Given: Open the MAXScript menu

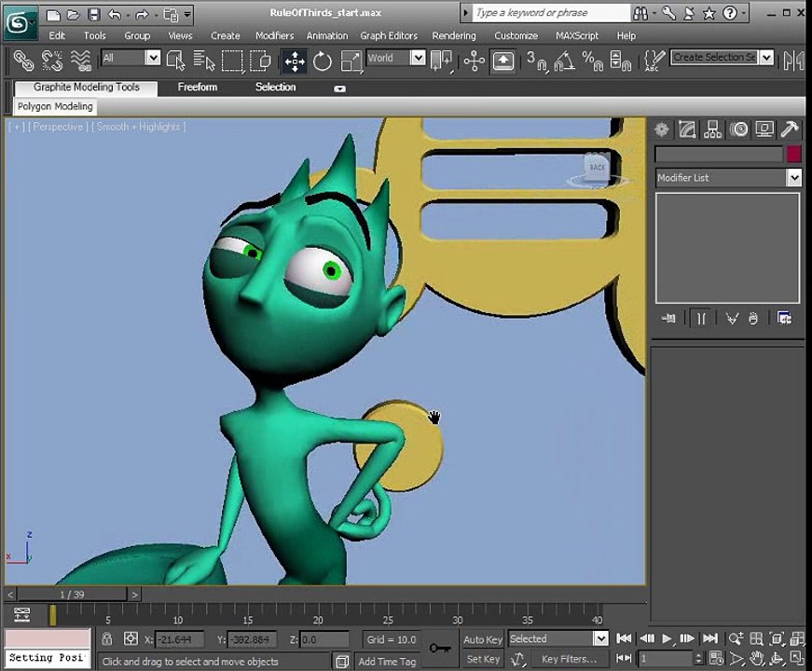Looking at the screenshot, I should 577,35.
